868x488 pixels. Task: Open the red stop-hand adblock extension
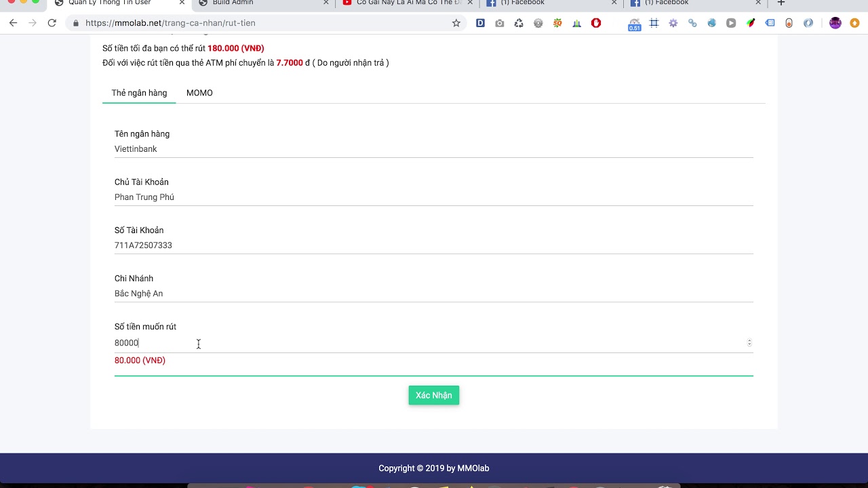click(596, 23)
